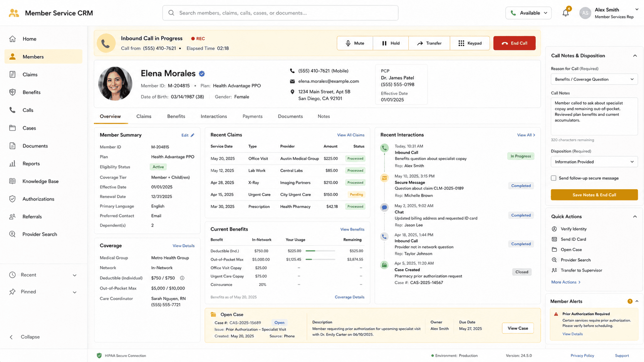
Task: Put the call on Hold
Action: click(391, 43)
